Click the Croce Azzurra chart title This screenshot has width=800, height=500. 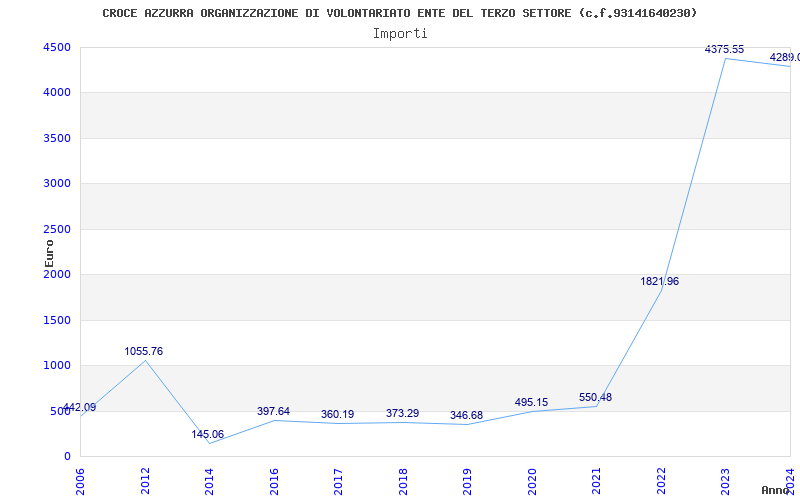click(399, 13)
